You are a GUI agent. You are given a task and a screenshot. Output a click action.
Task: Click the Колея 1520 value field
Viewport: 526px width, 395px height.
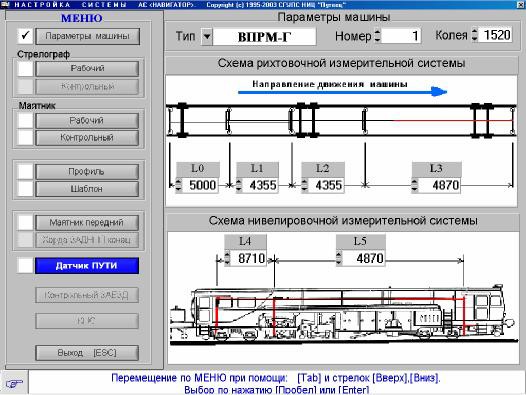point(495,35)
